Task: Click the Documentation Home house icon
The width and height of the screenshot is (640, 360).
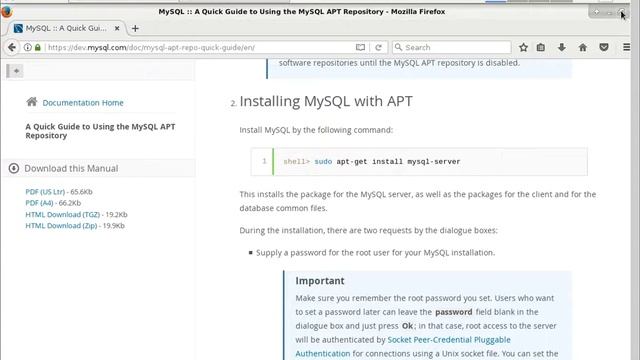Action: coord(31,102)
